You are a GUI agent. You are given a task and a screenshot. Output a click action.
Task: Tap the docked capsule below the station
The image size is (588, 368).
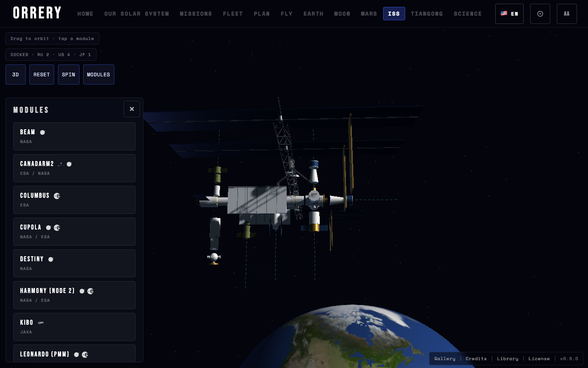tap(214, 258)
